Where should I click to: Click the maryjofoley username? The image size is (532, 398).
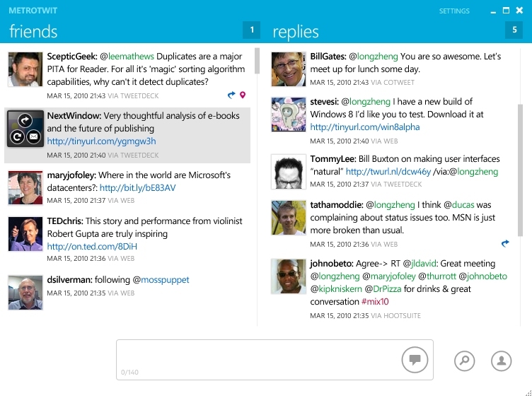click(x=71, y=175)
